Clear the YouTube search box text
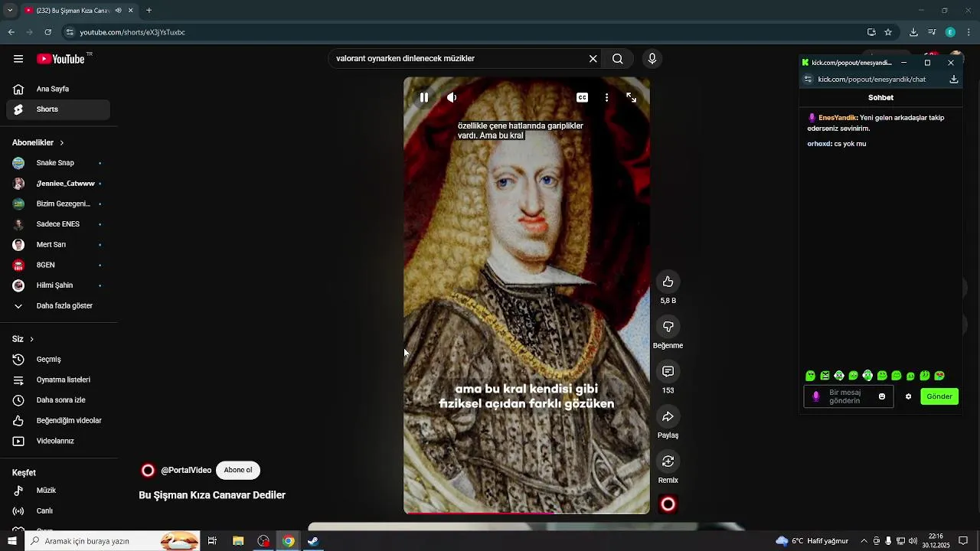This screenshot has width=980, height=551. [593, 59]
